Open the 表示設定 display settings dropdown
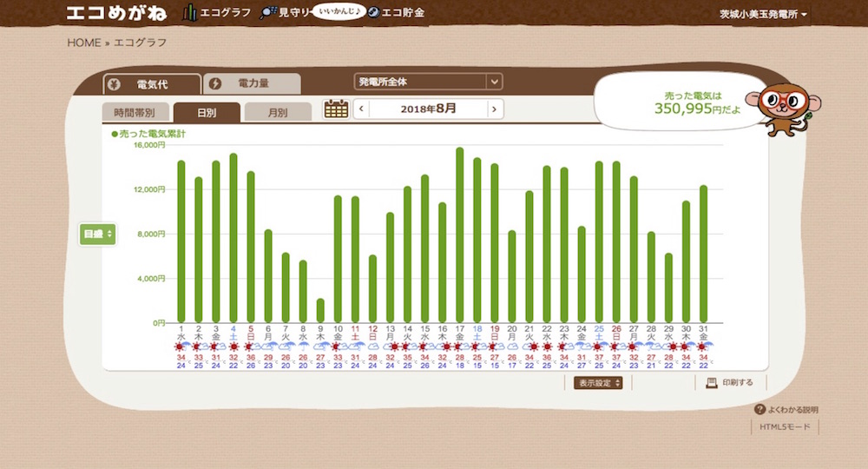This screenshot has height=469, width=868. (x=598, y=383)
